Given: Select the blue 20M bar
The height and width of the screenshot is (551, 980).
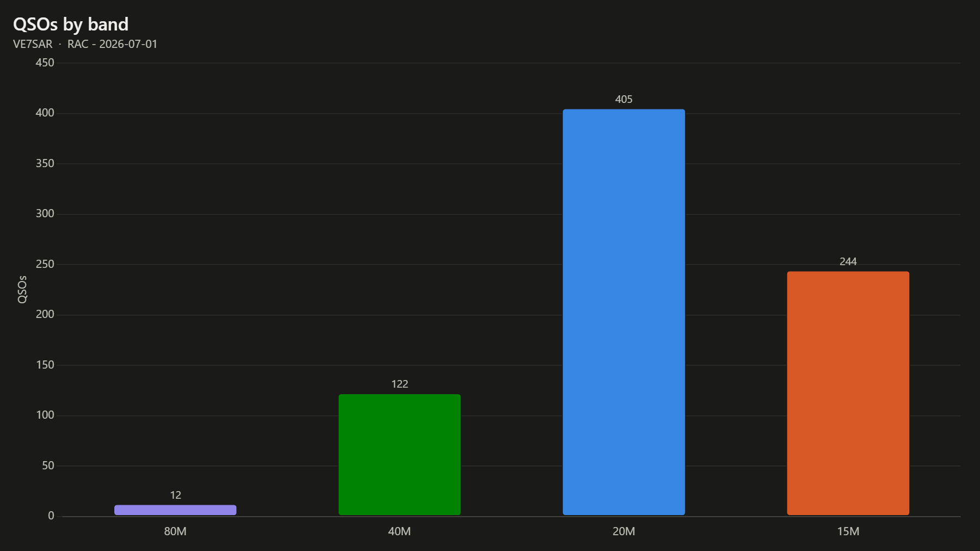Looking at the screenshot, I should (x=624, y=312).
